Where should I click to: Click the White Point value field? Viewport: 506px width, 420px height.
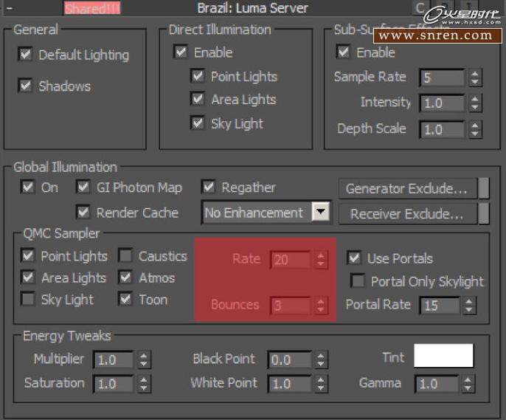290,384
